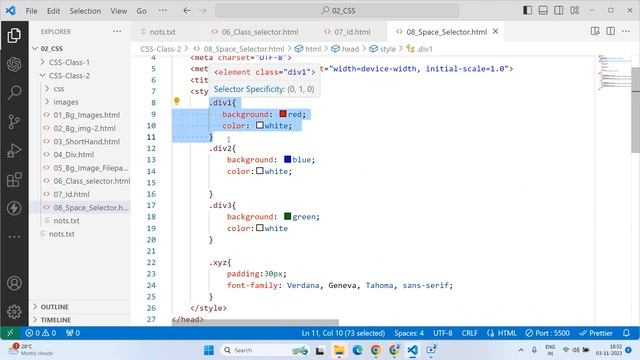640x360 pixels.
Task: Go forward with the right arrow
Action: pyautogui.click(x=203, y=11)
